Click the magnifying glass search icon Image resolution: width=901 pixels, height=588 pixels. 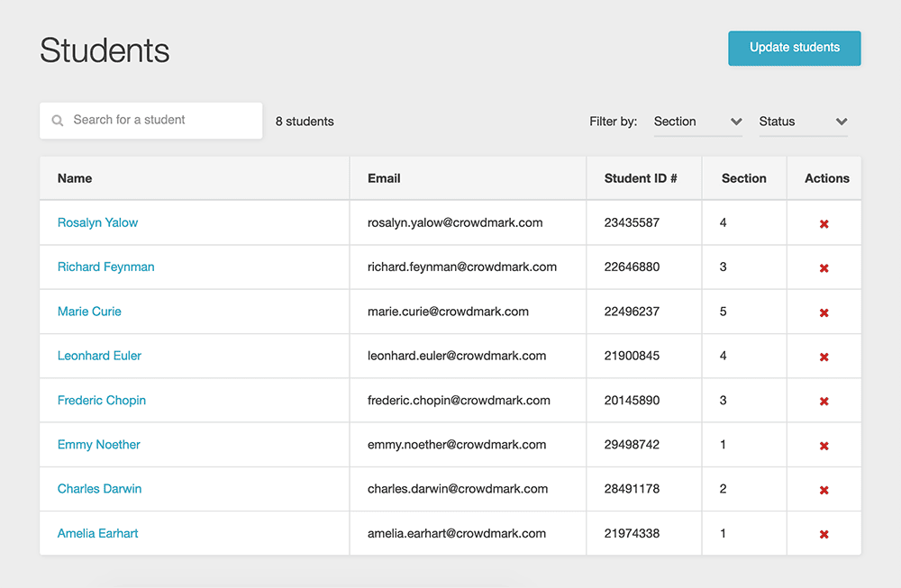(x=58, y=121)
